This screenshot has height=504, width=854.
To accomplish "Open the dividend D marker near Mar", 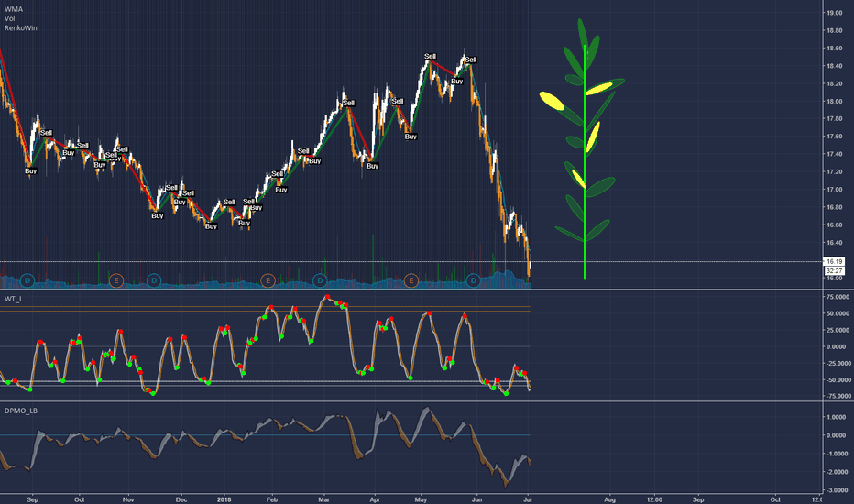I will pyautogui.click(x=320, y=280).
